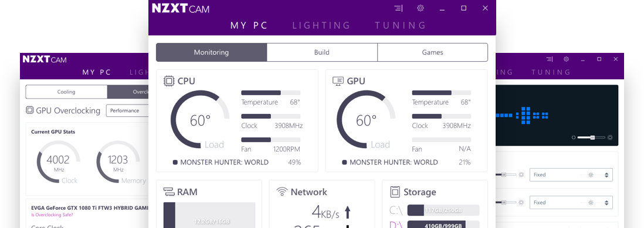The width and height of the screenshot is (644, 228).
Task: Click the Network wifi icon
Action: tap(282, 192)
